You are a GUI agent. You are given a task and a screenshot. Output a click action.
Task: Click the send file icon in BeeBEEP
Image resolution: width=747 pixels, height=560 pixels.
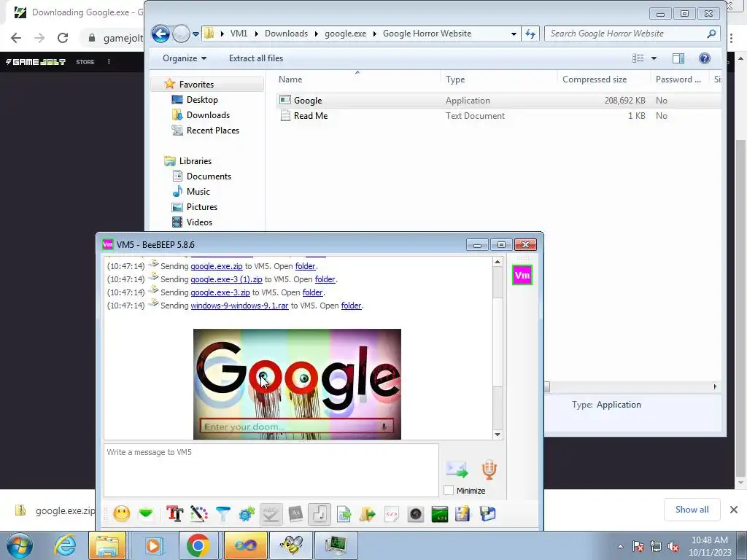pos(344,514)
